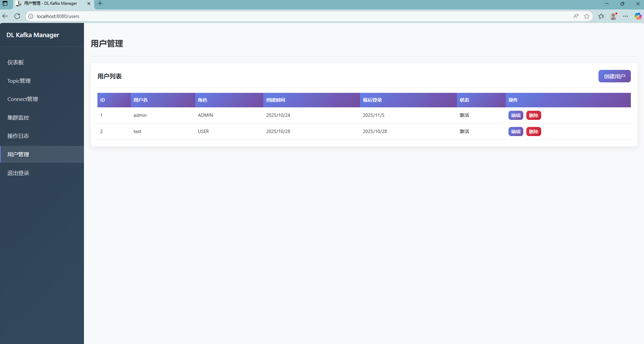Open browser Settings and more menu
The width and height of the screenshot is (644, 344).
point(625,16)
